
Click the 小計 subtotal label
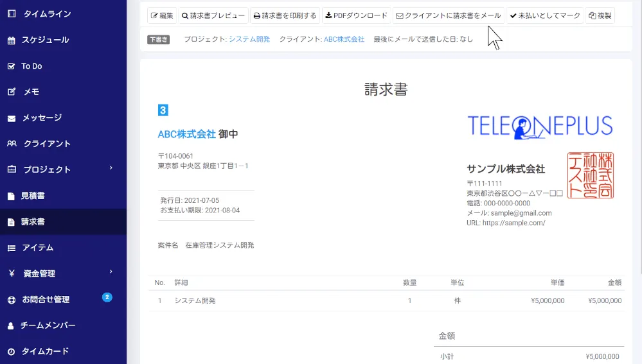coord(447,357)
